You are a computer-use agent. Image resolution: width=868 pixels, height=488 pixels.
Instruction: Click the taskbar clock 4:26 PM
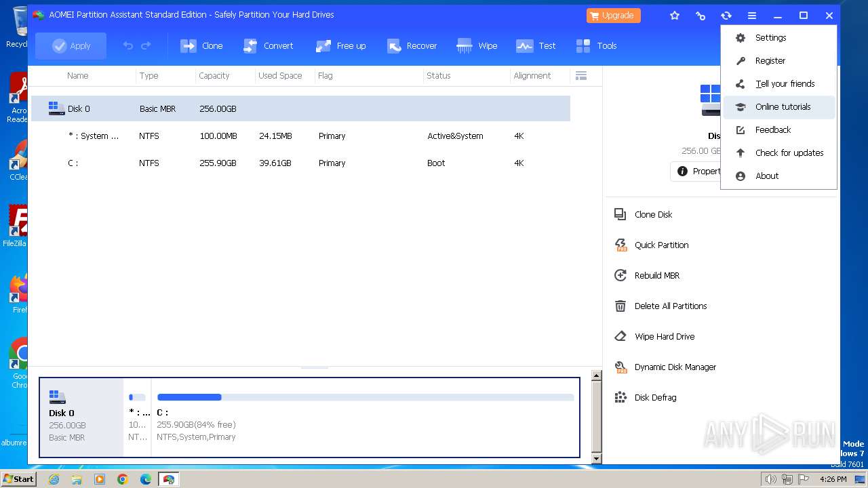(833, 479)
